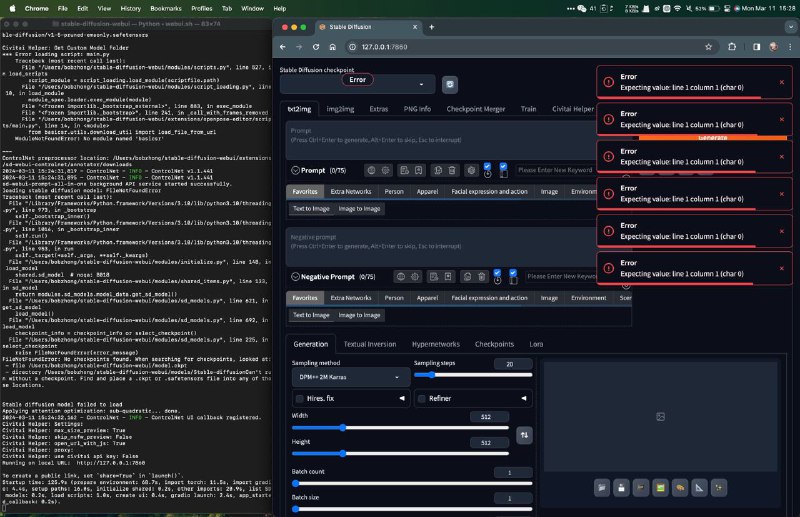Bookmark this page with star icon
Viewport: 800px width, 517px height.
(x=709, y=47)
